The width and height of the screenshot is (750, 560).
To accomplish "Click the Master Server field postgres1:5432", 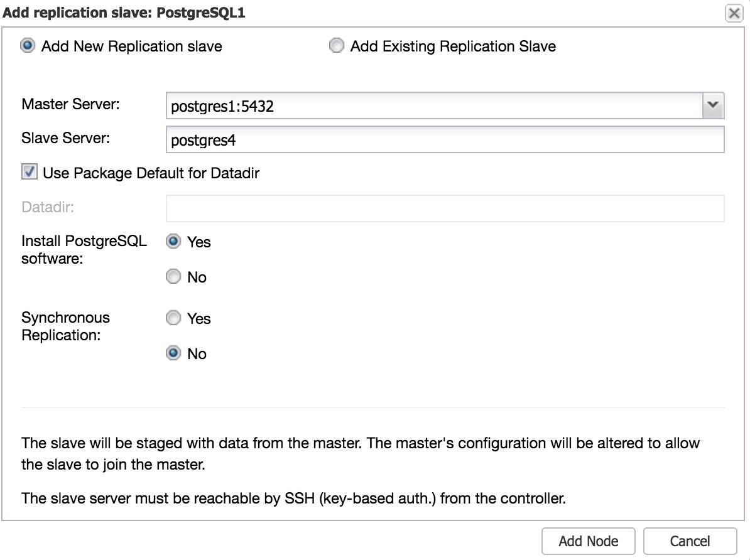I will coord(434,105).
